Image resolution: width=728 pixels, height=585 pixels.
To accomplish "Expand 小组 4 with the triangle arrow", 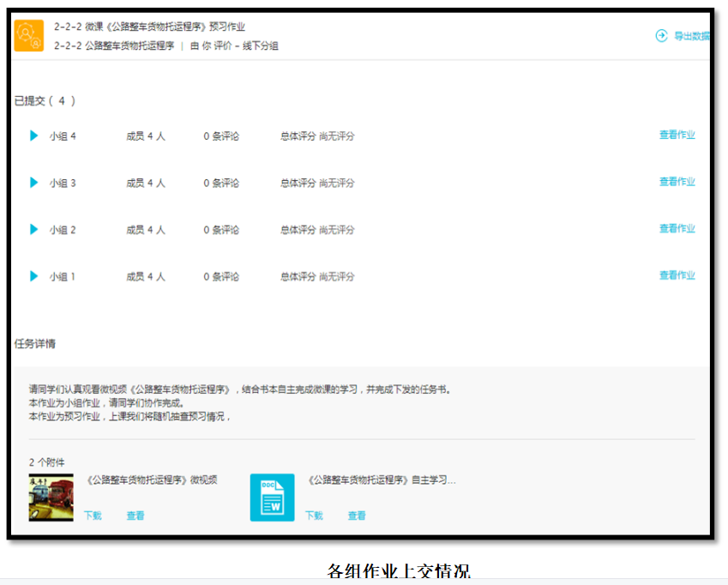I will pyautogui.click(x=34, y=136).
